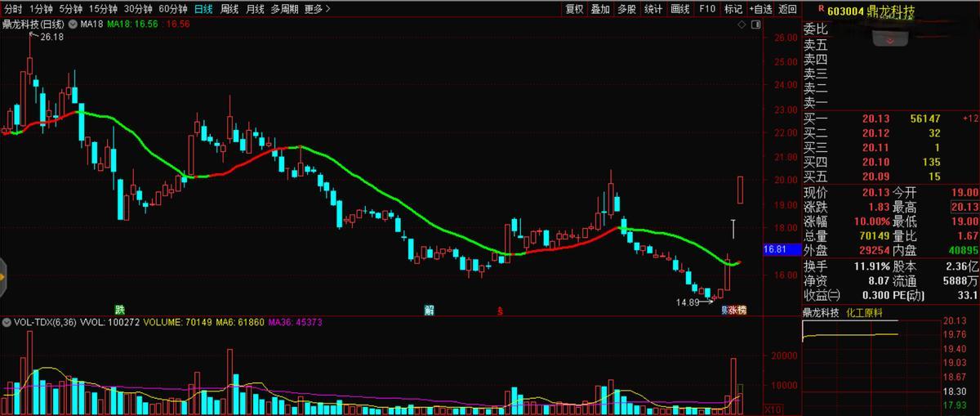Click the green 跌 marker on timeline
Screen dimensions: 980x416
[x=120, y=310]
